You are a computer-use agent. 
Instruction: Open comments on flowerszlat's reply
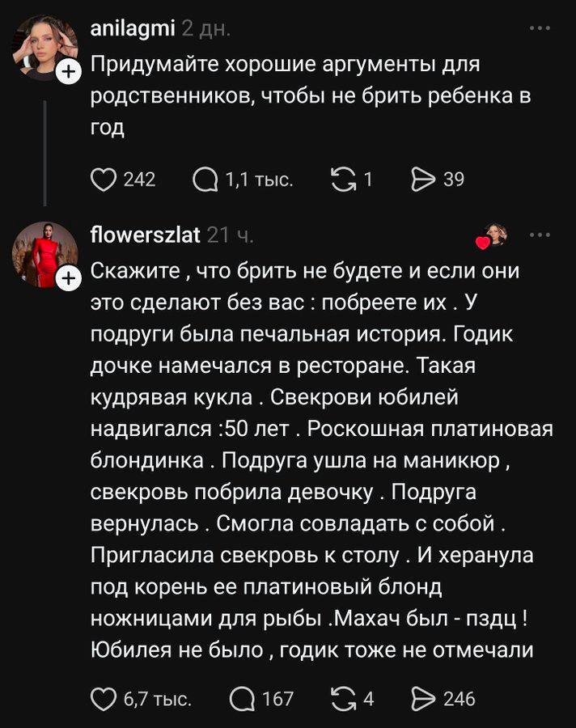tap(242, 697)
